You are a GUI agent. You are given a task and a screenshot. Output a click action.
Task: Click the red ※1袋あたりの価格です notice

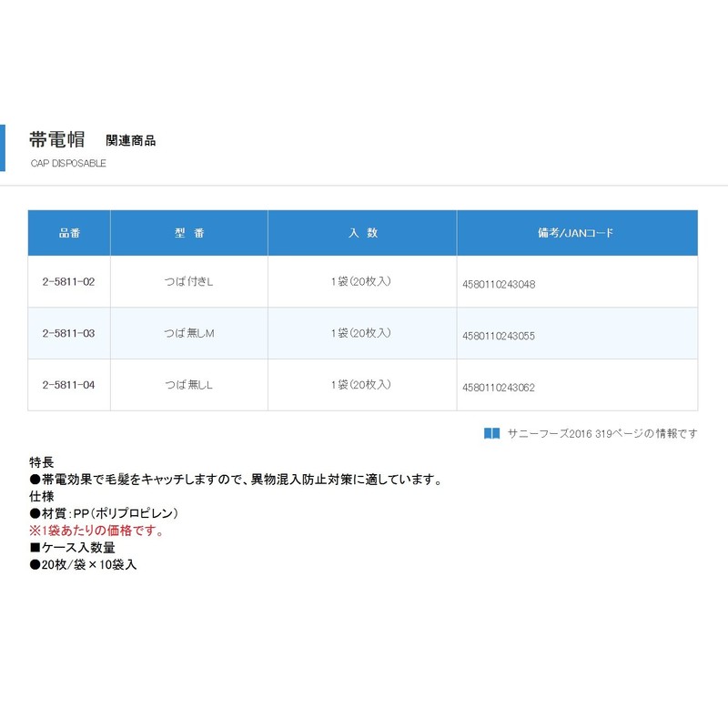96,531
